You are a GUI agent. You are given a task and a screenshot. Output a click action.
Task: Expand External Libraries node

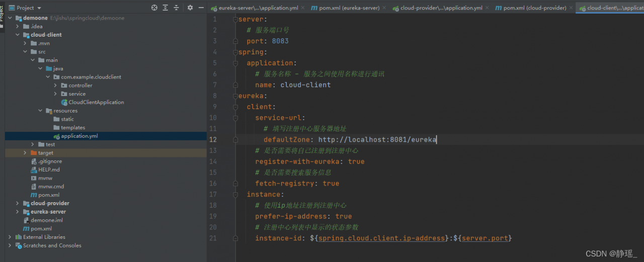[10, 237]
